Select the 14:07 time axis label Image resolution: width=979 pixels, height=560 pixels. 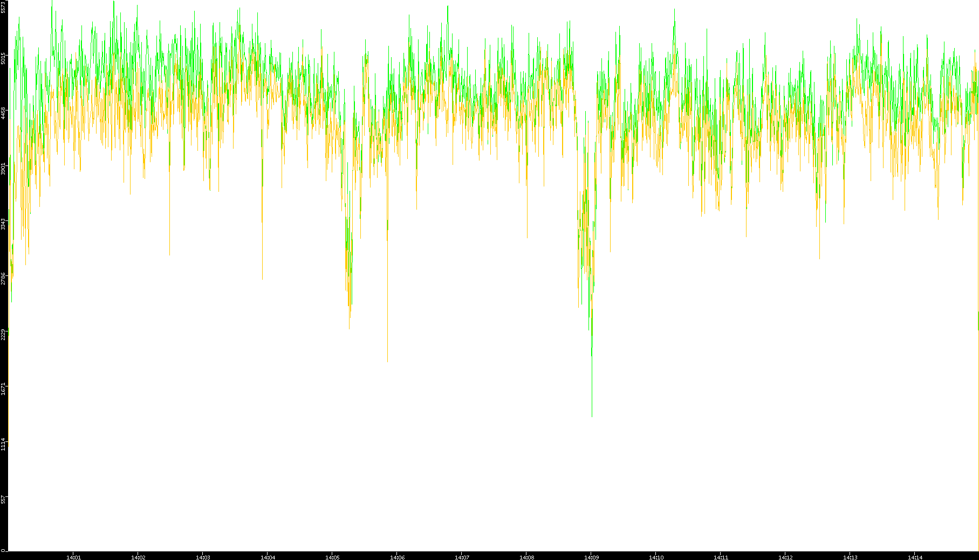click(462, 557)
